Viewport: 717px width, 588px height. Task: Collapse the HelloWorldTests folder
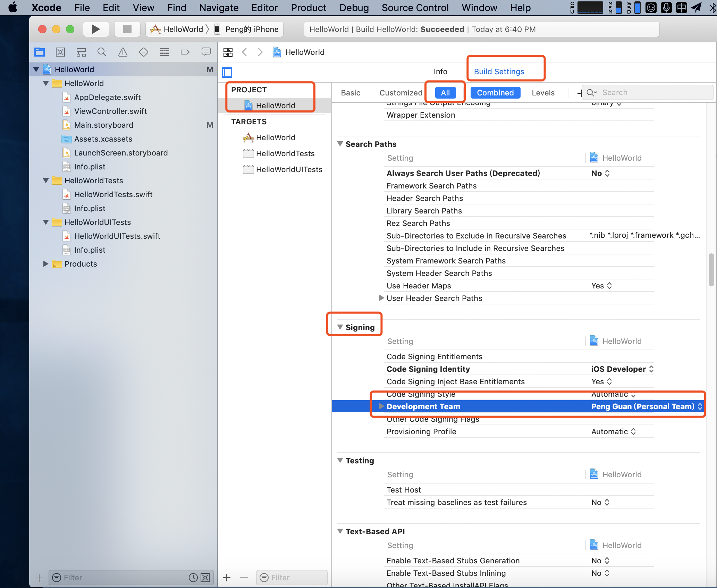tap(46, 180)
